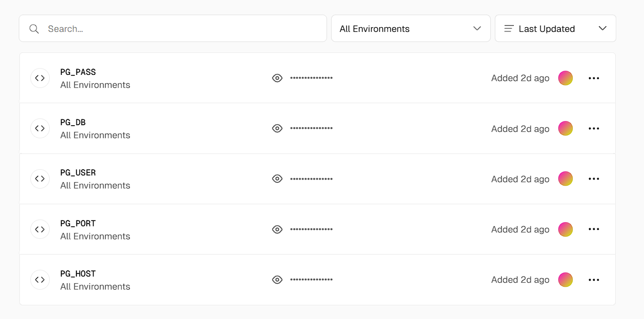Reveal the PG_PASS value with eye icon
This screenshot has width=644, height=319.
277,78
